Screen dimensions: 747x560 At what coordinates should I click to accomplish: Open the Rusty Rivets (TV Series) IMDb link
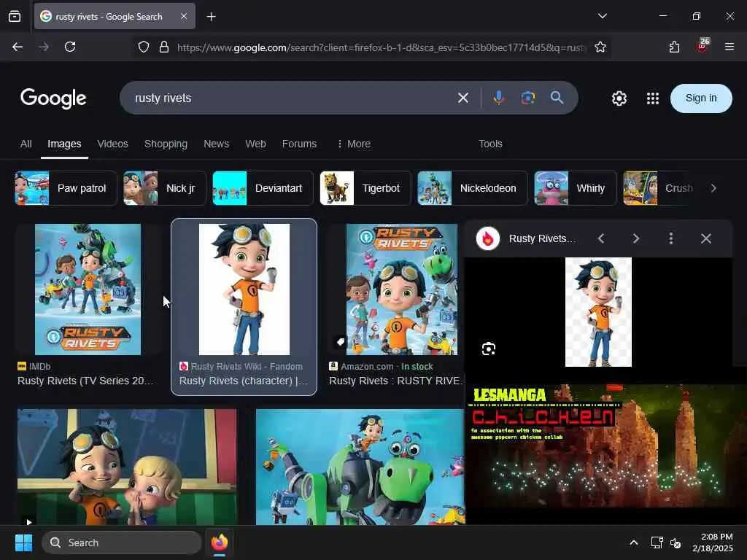(86, 381)
